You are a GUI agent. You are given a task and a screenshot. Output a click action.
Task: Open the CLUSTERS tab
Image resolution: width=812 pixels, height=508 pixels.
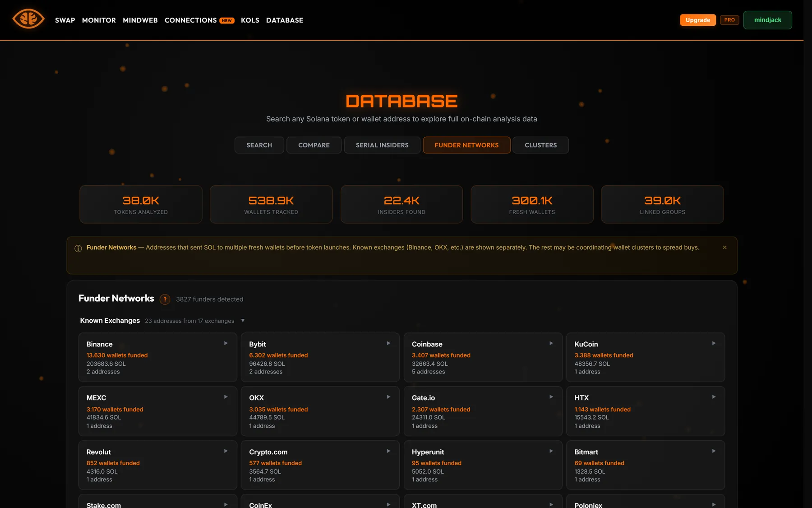point(541,145)
